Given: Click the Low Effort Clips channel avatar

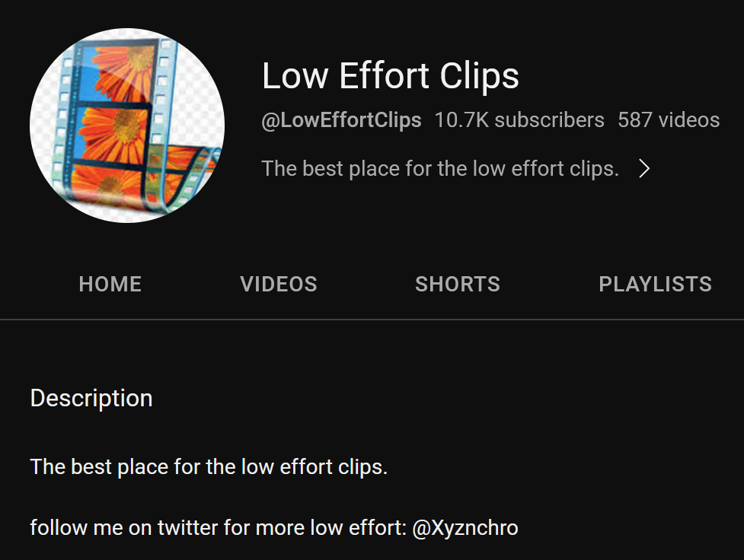Looking at the screenshot, I should coord(127,126).
